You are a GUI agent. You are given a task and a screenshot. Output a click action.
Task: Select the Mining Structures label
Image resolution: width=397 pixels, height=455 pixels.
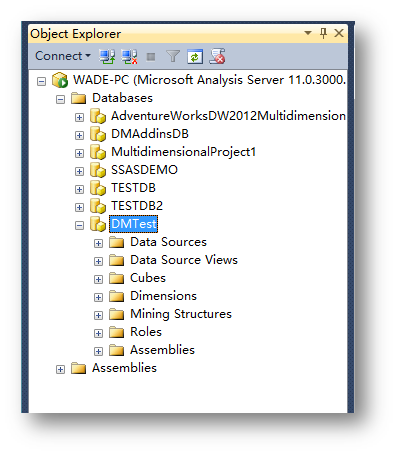click(181, 314)
